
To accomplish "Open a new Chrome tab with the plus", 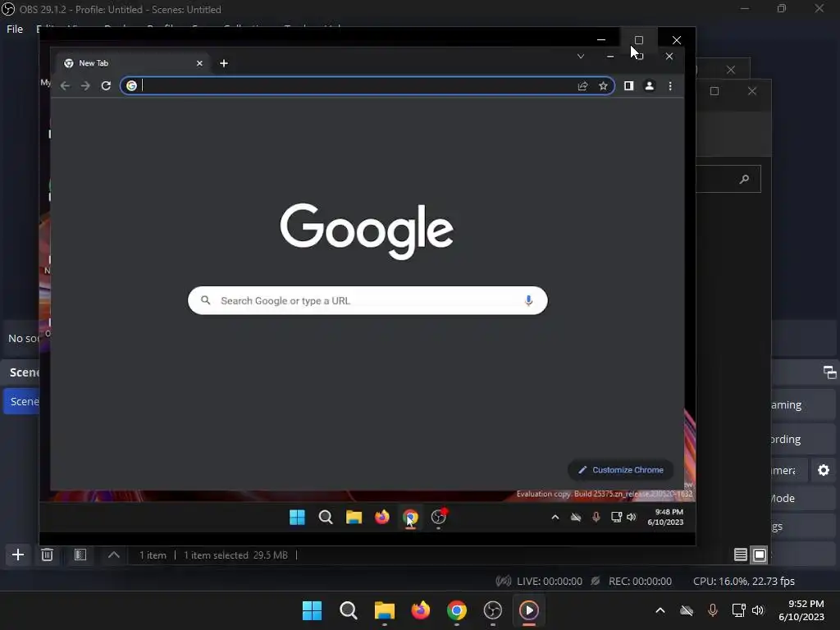I will pyautogui.click(x=224, y=63).
